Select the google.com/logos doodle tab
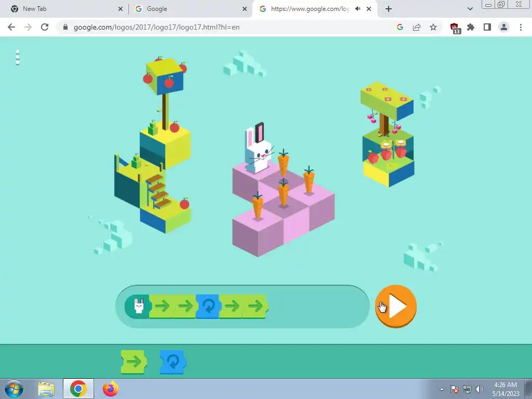This screenshot has width=532, height=399. click(x=310, y=9)
